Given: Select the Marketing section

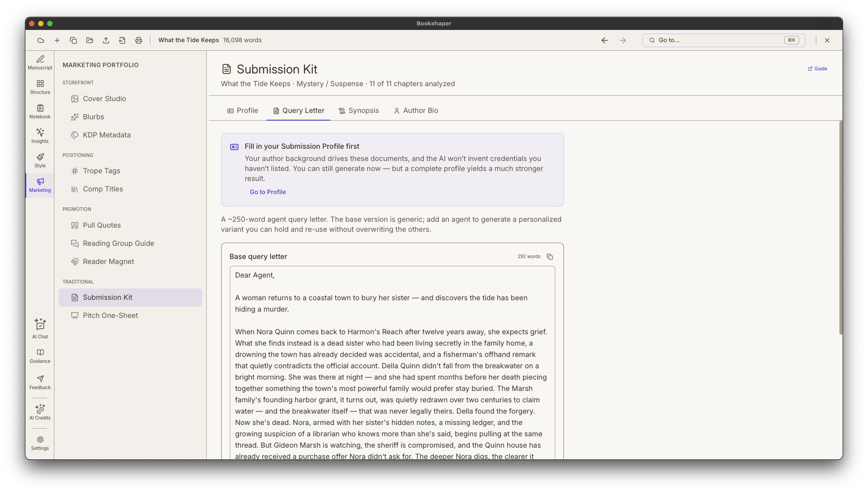Looking at the screenshot, I should click(40, 185).
